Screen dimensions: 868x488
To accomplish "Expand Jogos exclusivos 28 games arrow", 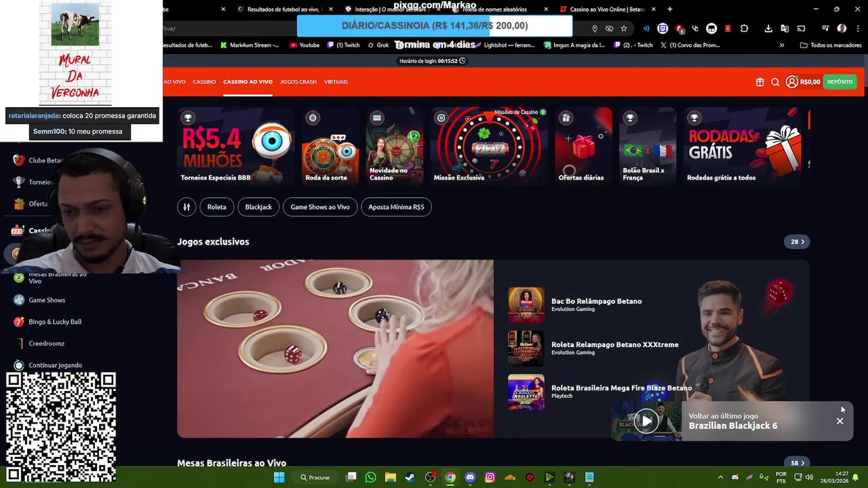I will pyautogui.click(x=797, y=241).
